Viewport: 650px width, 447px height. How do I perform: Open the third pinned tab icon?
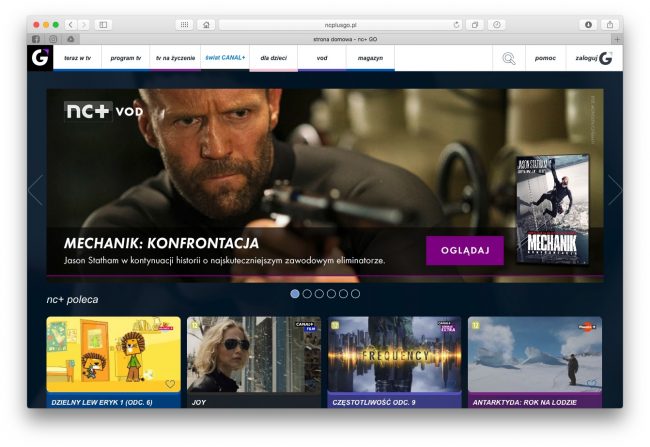click(x=70, y=39)
